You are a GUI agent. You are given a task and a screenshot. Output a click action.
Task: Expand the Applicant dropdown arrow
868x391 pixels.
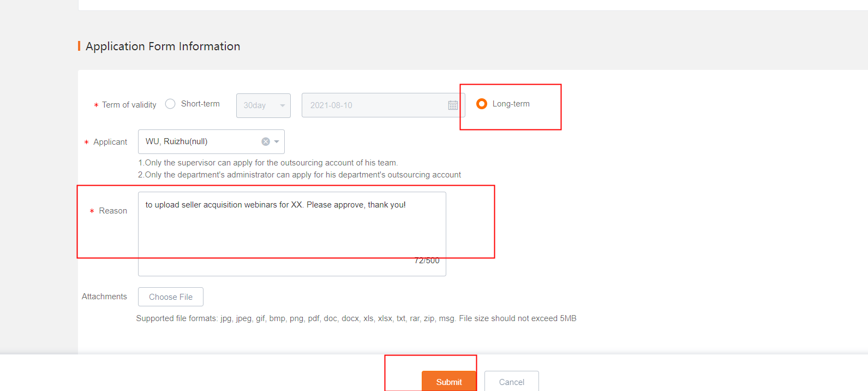coord(277,141)
